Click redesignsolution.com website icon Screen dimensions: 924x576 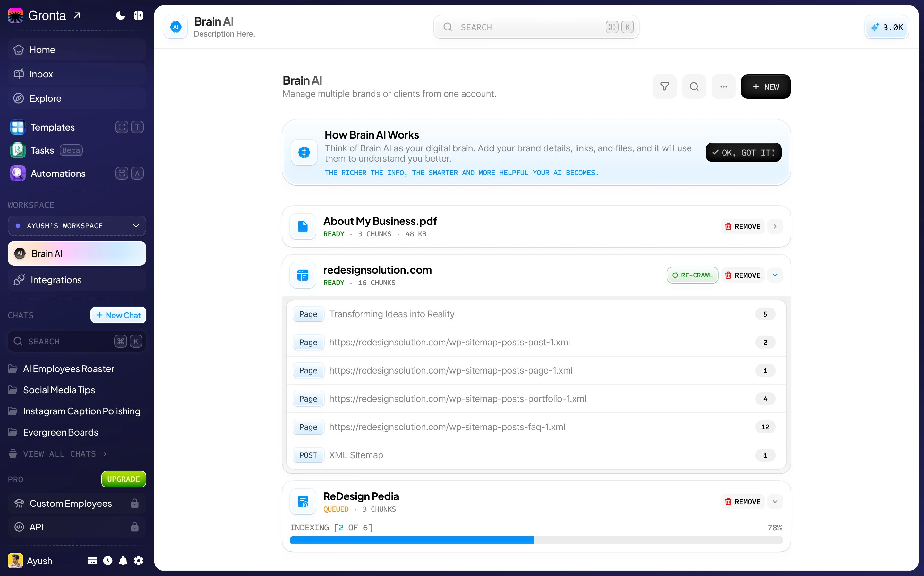click(x=303, y=275)
